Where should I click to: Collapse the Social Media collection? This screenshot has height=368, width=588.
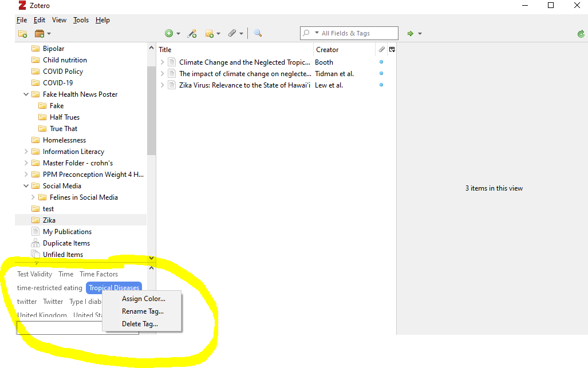(26, 186)
